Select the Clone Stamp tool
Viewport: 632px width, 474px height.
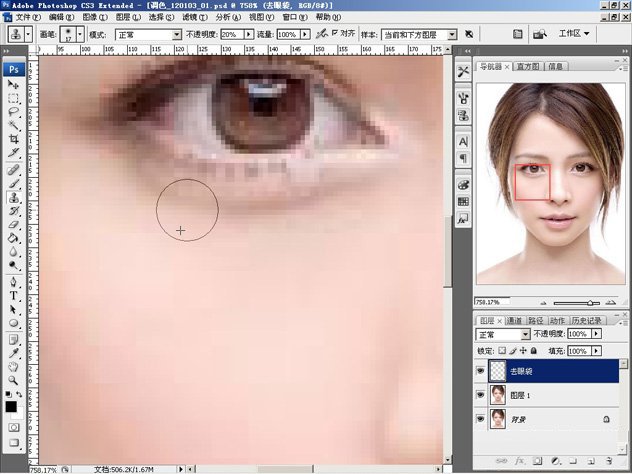point(13,197)
